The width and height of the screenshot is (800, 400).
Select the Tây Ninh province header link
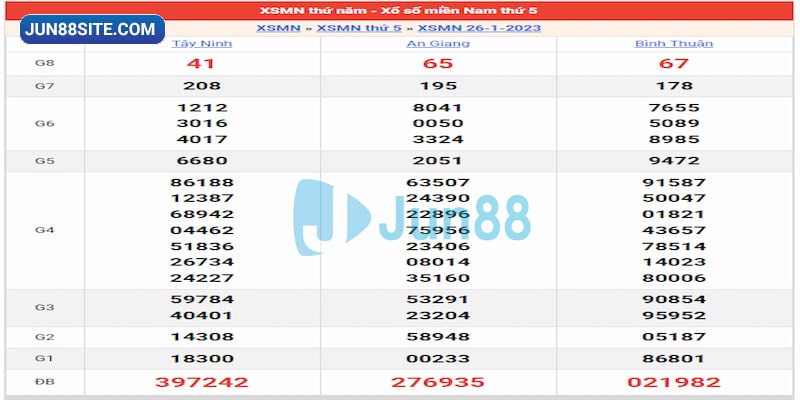point(202,44)
